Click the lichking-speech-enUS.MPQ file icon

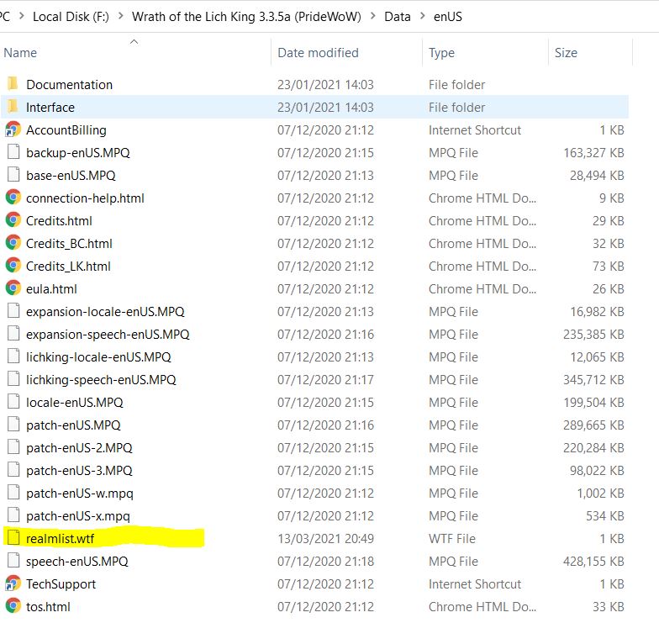[13, 378]
